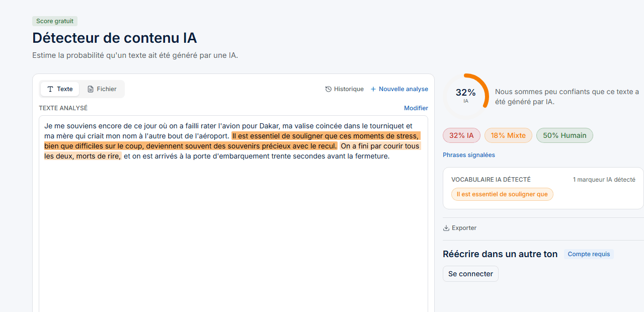The height and width of the screenshot is (312, 644).
Task: Click the document icon in Fichier tab
Action: pos(91,89)
